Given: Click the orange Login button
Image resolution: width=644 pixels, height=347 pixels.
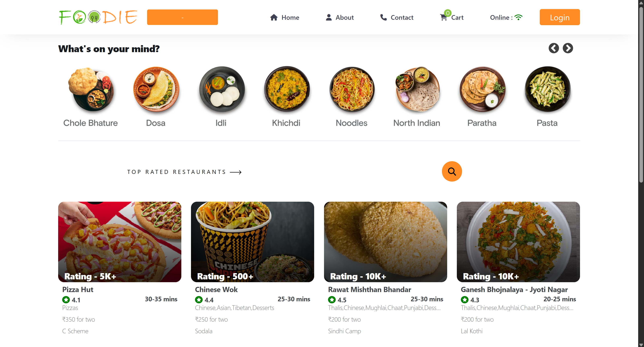Looking at the screenshot, I should (x=559, y=17).
